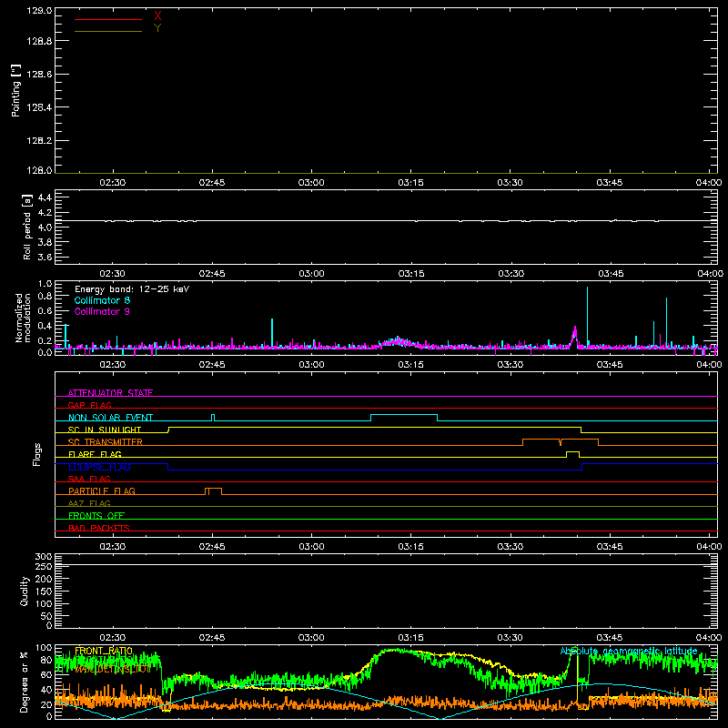The image size is (728, 728).
Task: Click the BAD_PACKETS flag label
Action: coord(99,528)
